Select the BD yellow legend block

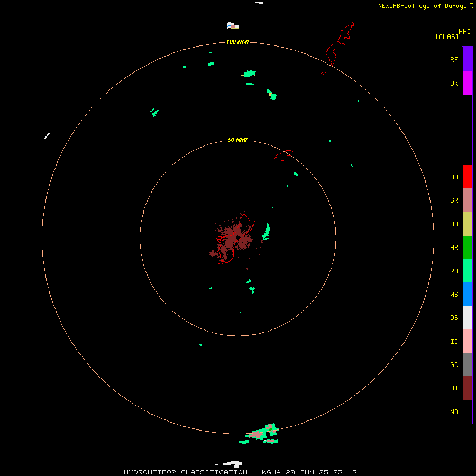467,224
